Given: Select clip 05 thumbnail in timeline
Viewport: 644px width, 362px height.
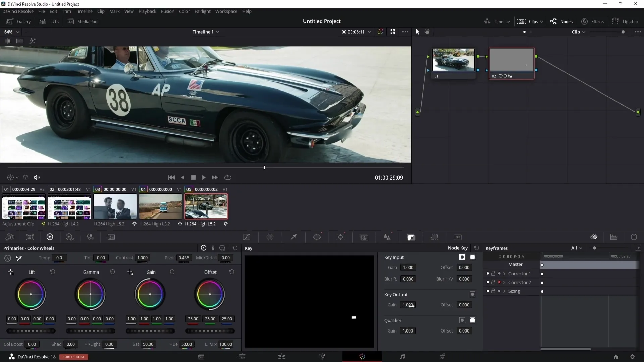Looking at the screenshot, I should [206, 206].
